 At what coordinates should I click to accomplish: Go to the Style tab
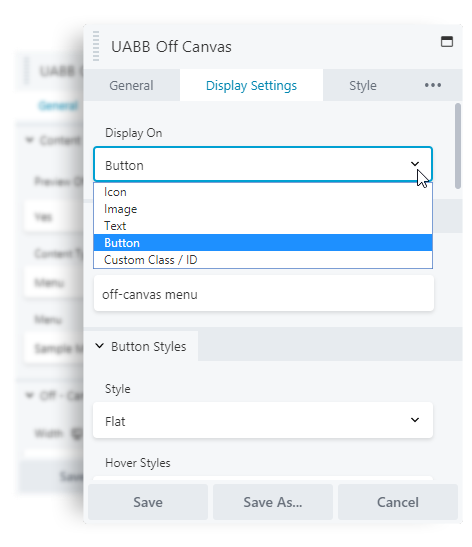point(363,85)
